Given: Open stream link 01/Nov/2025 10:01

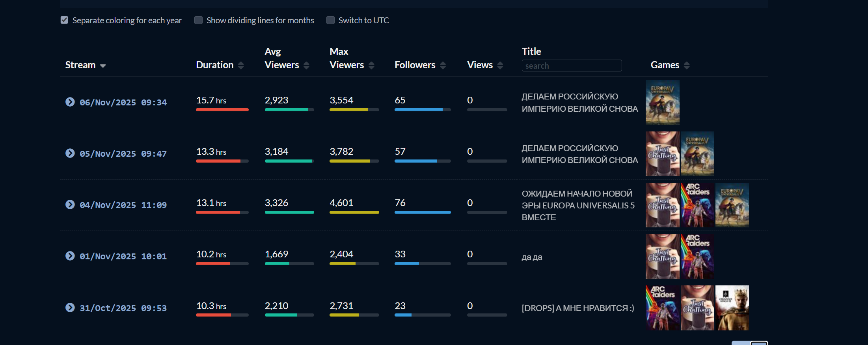Looking at the screenshot, I should [123, 257].
